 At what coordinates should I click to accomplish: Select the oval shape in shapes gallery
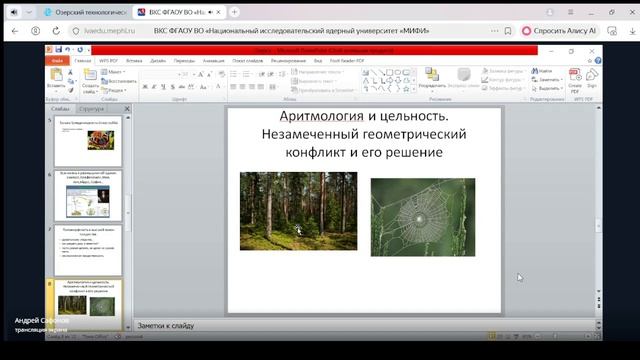pos(398,73)
